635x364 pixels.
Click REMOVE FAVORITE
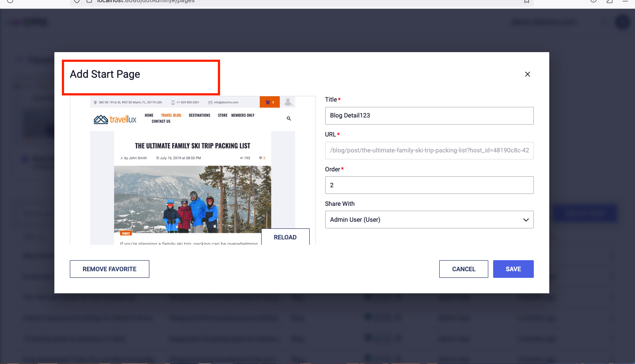[109, 269]
